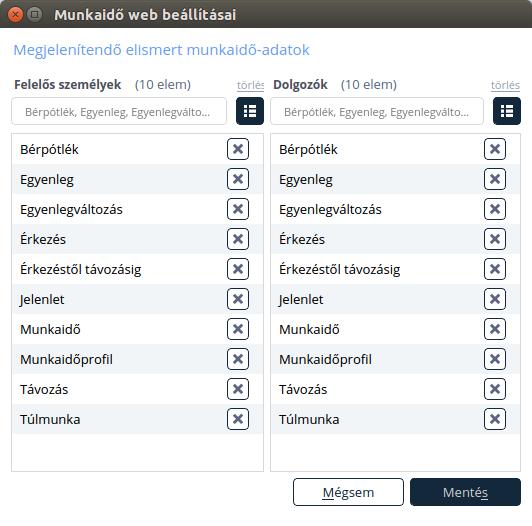Select Egyenlegváltozás row in Dolgozók

point(396,209)
